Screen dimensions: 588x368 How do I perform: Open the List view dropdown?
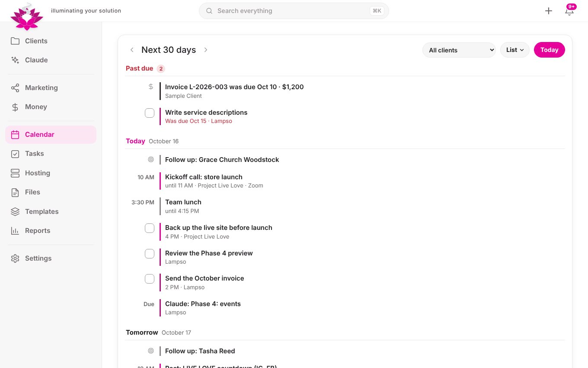tap(515, 50)
